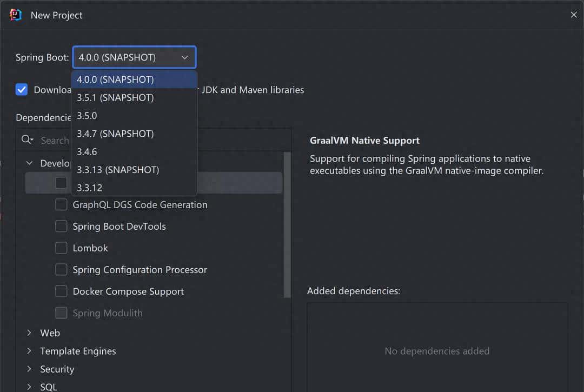Image resolution: width=584 pixels, height=392 pixels.
Task: Click the Spring Boot version combo box
Action: point(134,57)
